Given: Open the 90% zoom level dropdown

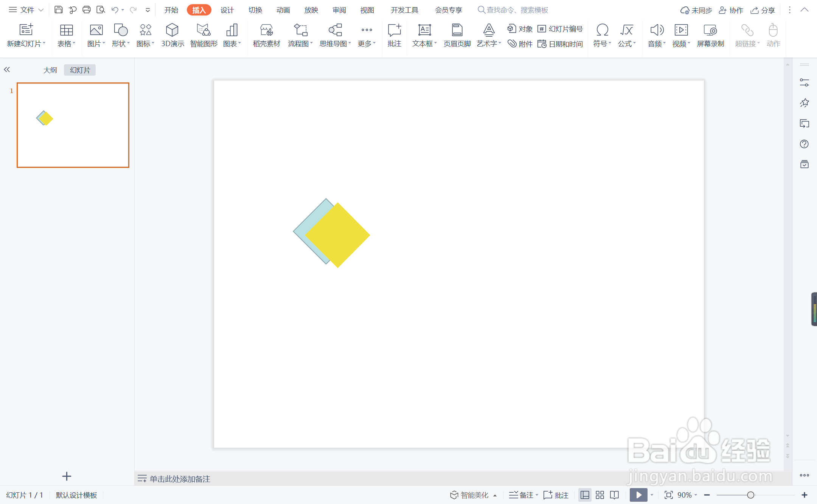Looking at the screenshot, I should (x=687, y=495).
